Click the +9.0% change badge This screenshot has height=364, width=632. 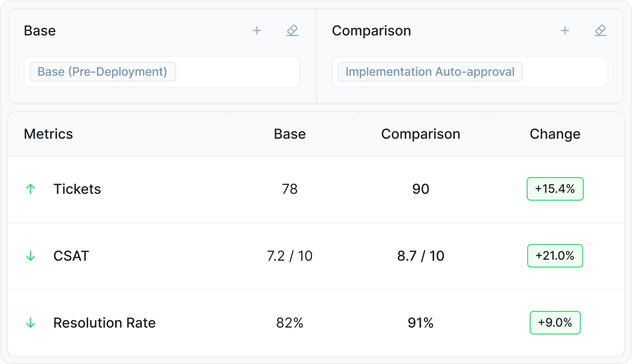555,323
